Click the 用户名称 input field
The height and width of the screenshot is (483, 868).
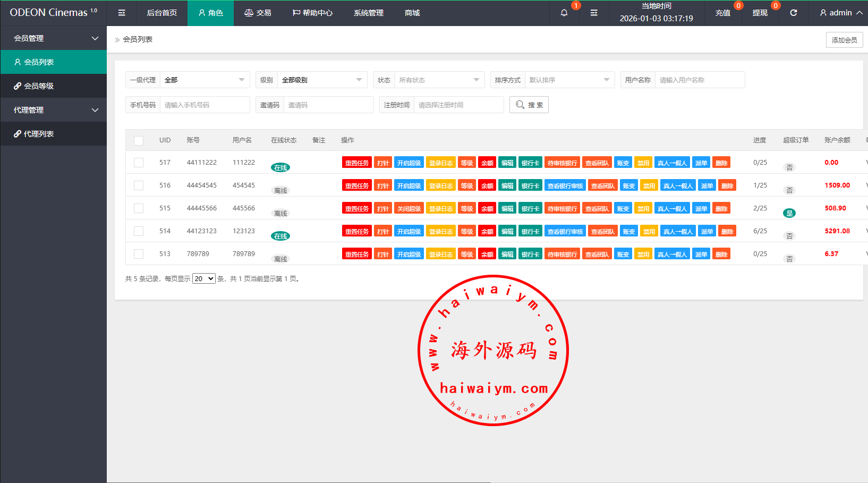[x=699, y=80]
